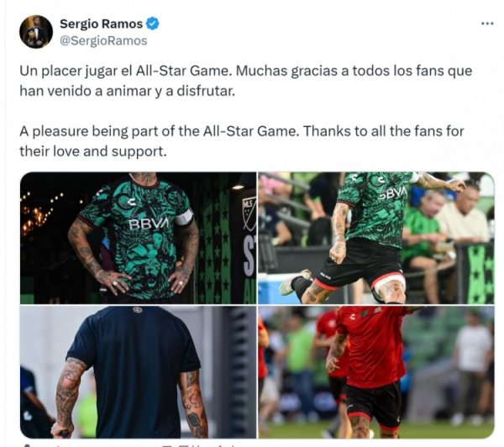
Task: Click the Charly logo on green jersey
Action: (x=133, y=202)
